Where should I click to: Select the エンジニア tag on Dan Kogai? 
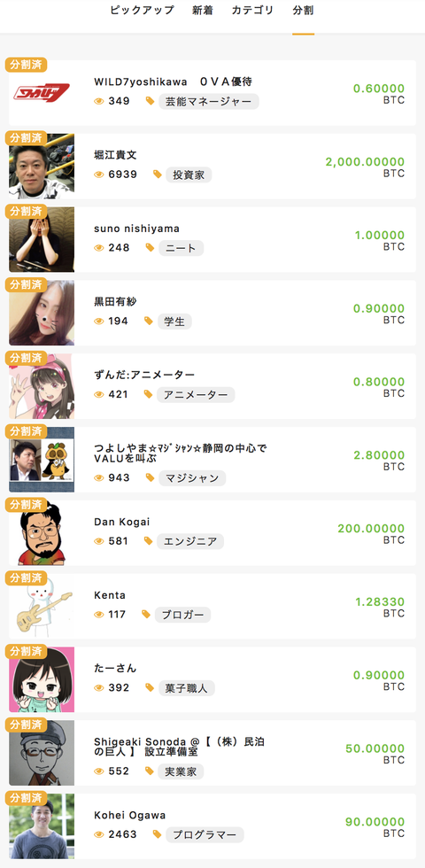coord(190,541)
